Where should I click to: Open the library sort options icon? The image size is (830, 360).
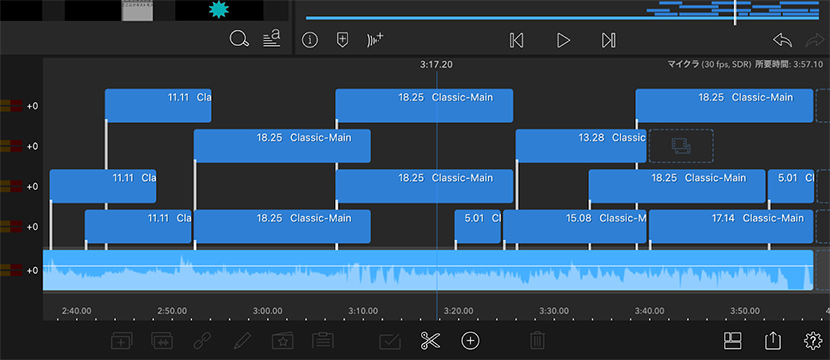[272, 39]
